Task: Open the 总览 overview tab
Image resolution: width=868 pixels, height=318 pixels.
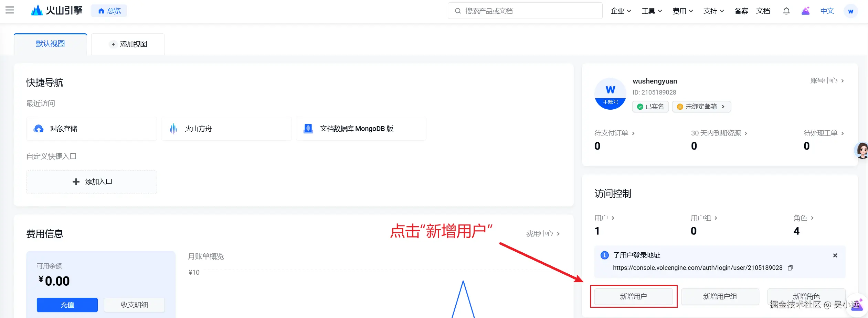Action: (x=109, y=11)
